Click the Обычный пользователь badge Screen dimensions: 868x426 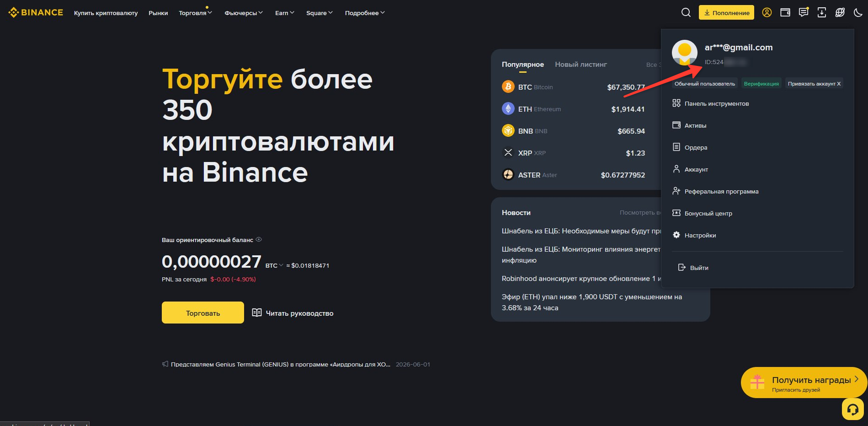[x=705, y=84]
